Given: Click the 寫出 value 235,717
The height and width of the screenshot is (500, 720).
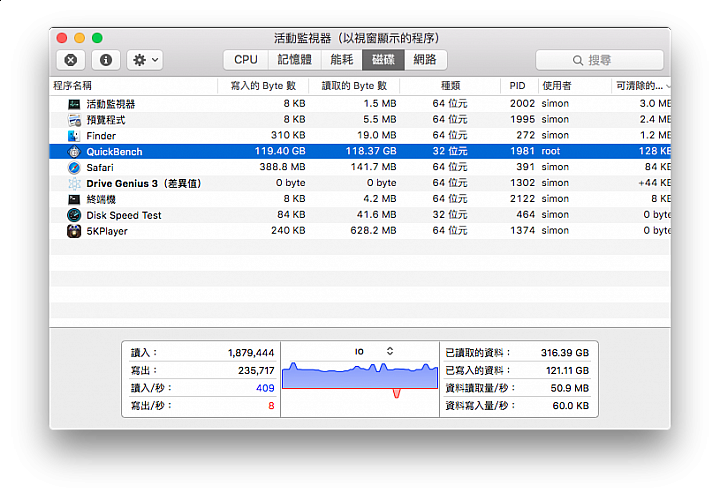Looking at the screenshot, I should [256, 371].
